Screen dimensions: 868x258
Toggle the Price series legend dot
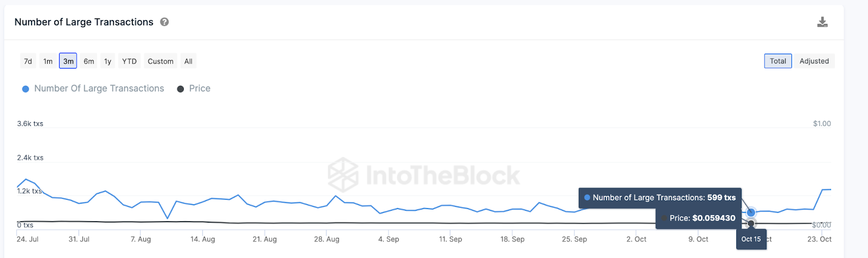point(181,89)
